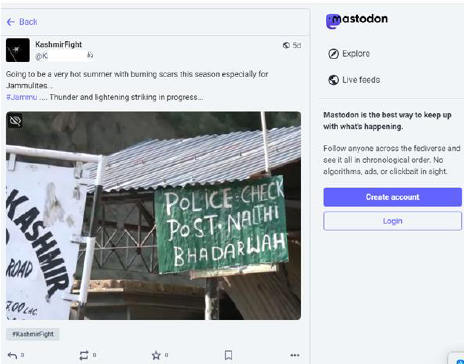Click the Back arrow icon
This screenshot has width=465, height=364.
[11, 22]
